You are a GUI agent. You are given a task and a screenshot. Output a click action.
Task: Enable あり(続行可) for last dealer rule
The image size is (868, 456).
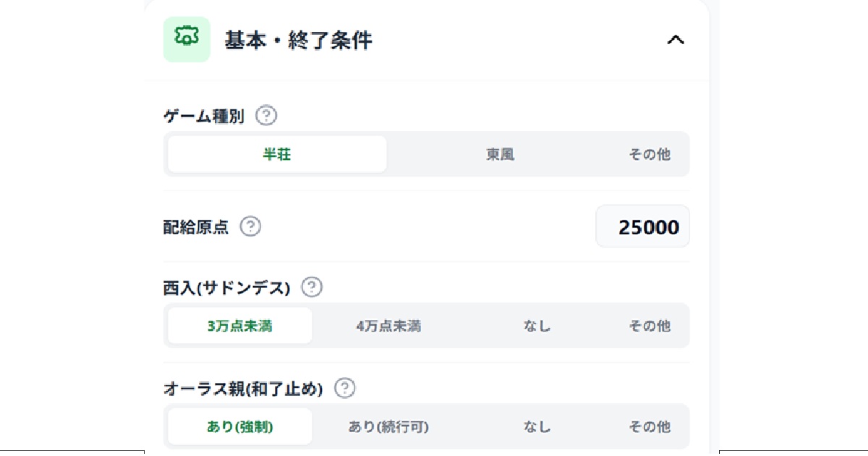coord(388,426)
